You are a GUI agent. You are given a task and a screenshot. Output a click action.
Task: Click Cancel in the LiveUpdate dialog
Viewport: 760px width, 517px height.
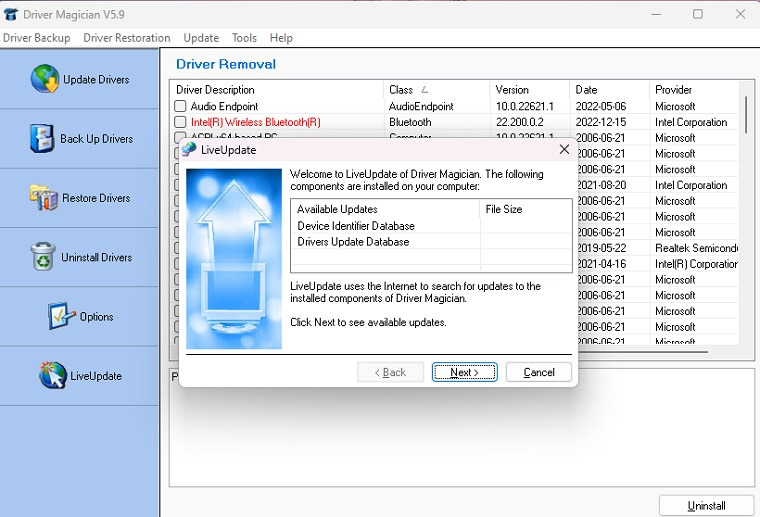click(x=538, y=372)
